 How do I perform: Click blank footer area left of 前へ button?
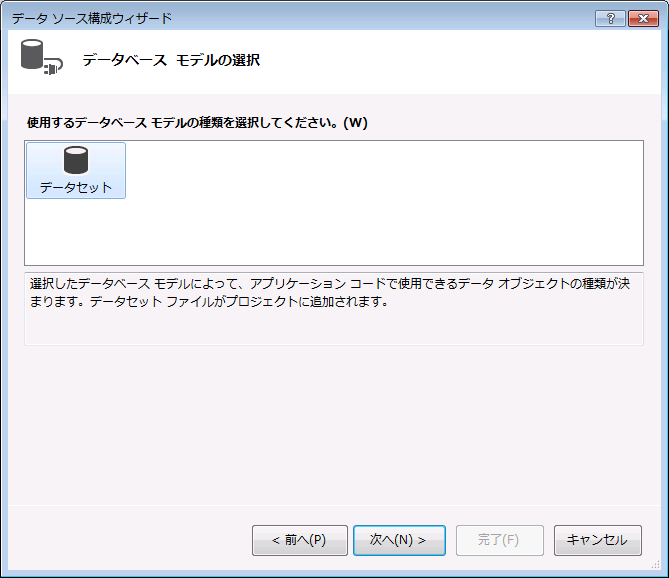[130, 540]
